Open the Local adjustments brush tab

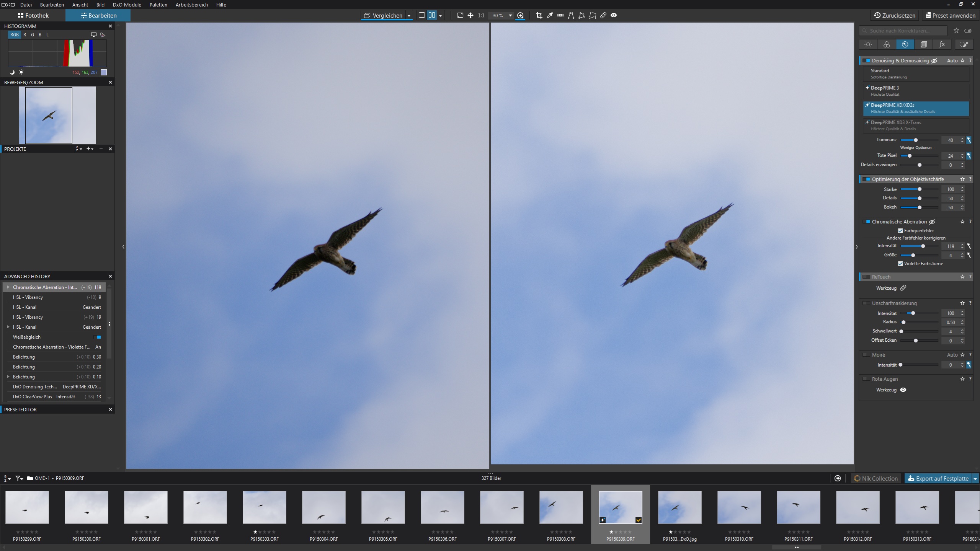[x=964, y=44]
